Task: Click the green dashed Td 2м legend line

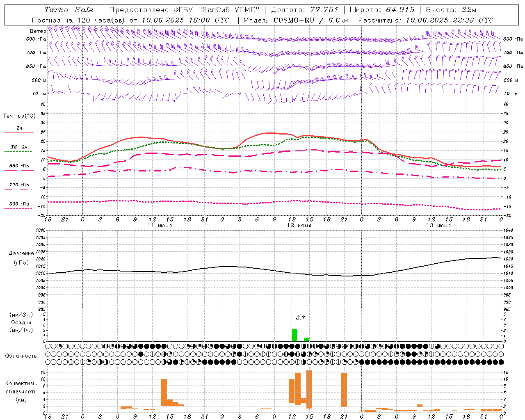Action: click(x=19, y=152)
